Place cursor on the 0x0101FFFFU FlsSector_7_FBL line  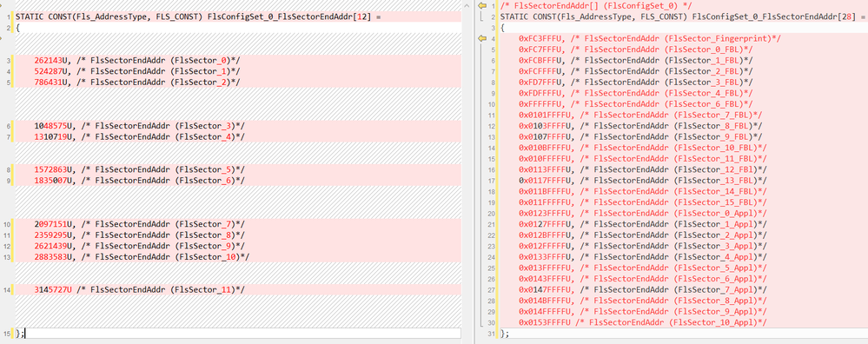pos(684,115)
